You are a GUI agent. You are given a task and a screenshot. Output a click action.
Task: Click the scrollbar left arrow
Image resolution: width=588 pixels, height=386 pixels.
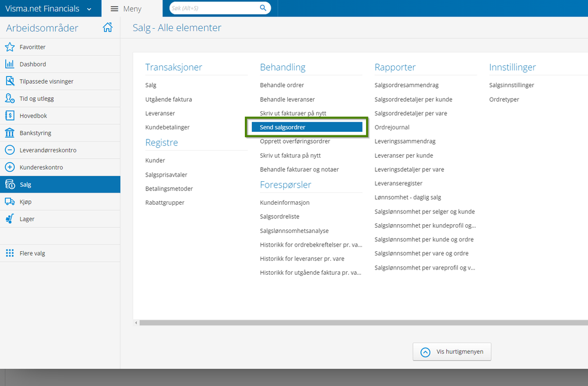click(x=136, y=322)
